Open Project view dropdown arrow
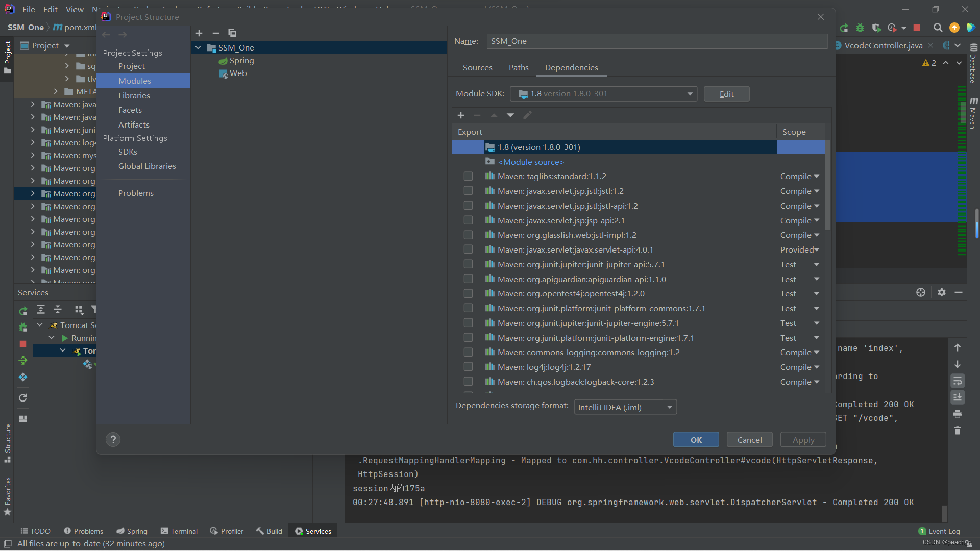Viewport: 980px width, 551px height. (x=67, y=46)
